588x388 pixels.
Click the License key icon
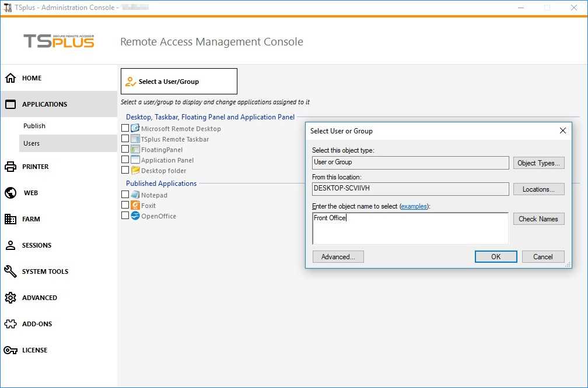coord(10,350)
